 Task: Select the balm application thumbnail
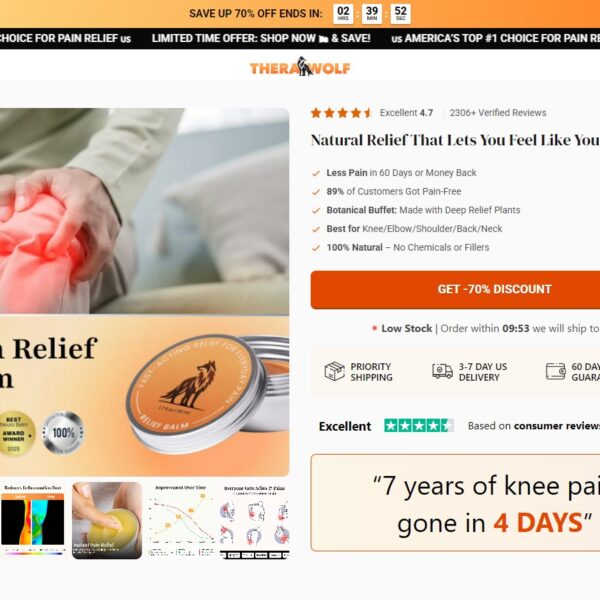click(107, 520)
